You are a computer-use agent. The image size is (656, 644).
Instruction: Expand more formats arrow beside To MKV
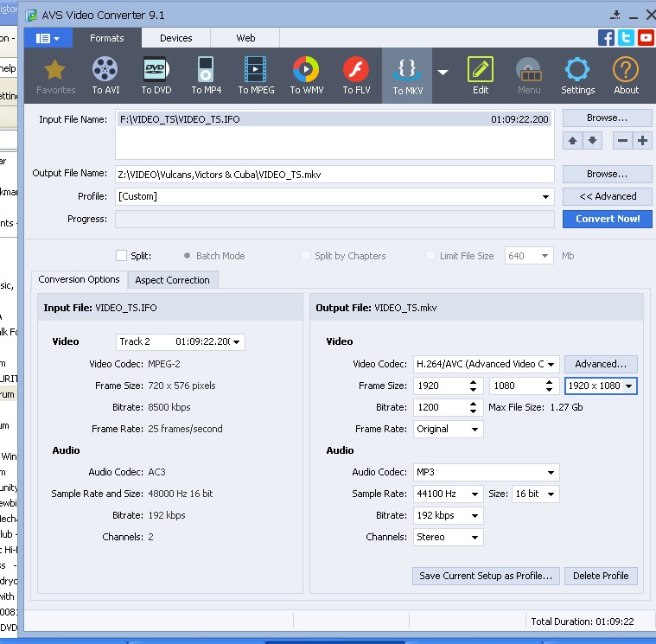click(x=443, y=73)
